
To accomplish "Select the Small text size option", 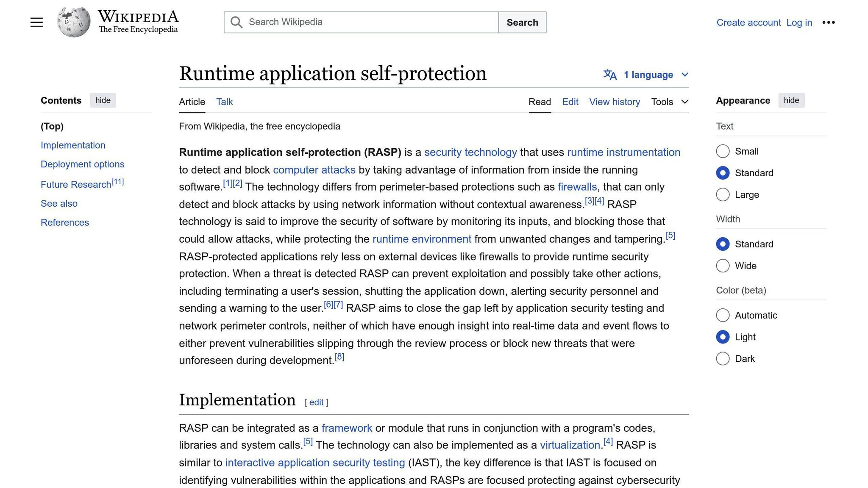I will (723, 151).
